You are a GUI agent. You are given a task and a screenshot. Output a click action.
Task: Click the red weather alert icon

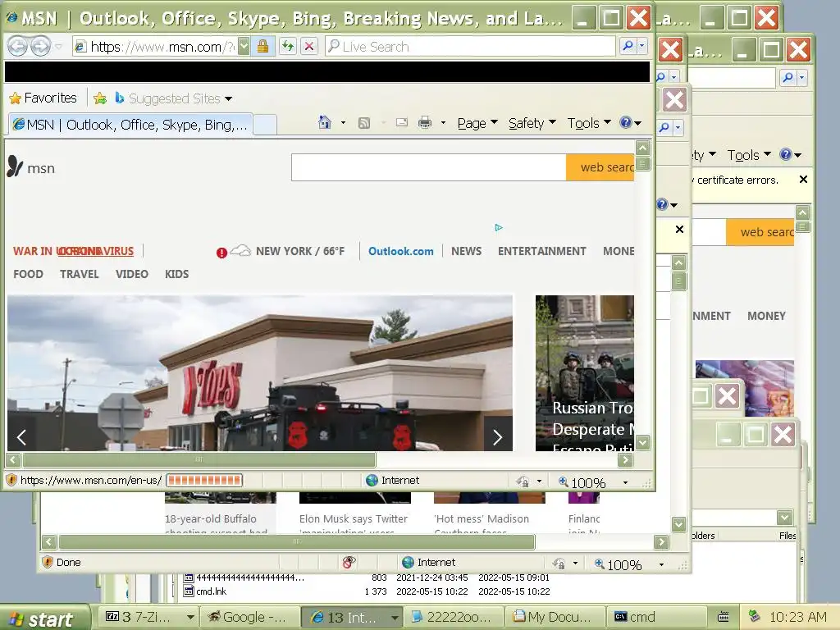click(221, 253)
